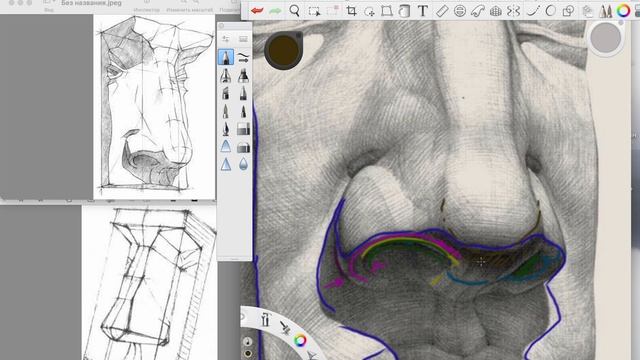Select the lower blue triangle sharpen brush
This screenshot has width=640, height=360.
point(226,164)
